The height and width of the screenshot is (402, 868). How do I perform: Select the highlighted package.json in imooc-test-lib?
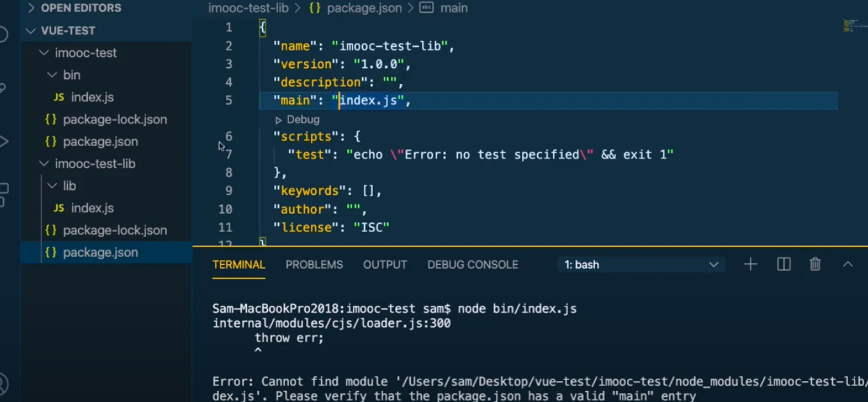106,253
